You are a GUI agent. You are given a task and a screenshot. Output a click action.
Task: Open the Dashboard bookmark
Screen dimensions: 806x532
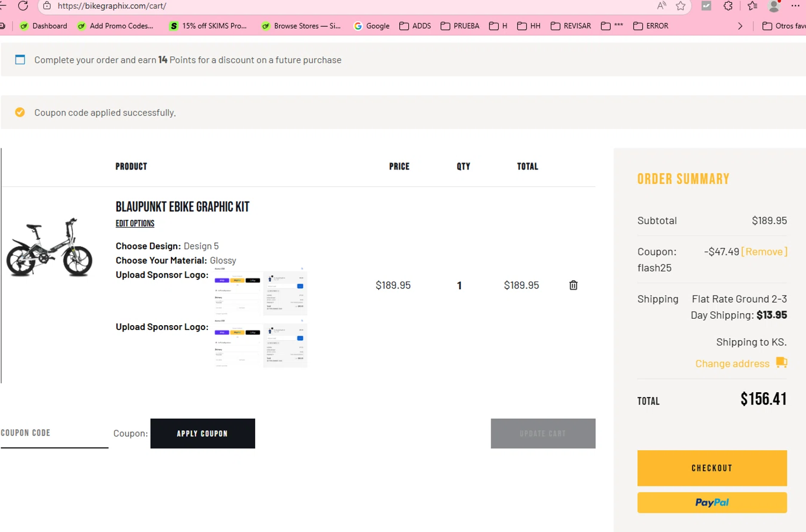point(43,26)
